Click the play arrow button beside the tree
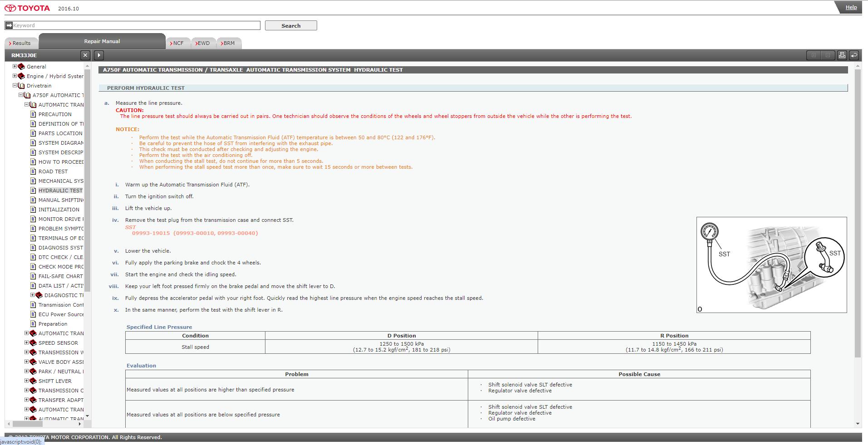Image resolution: width=868 pixels, height=445 pixels. point(99,55)
